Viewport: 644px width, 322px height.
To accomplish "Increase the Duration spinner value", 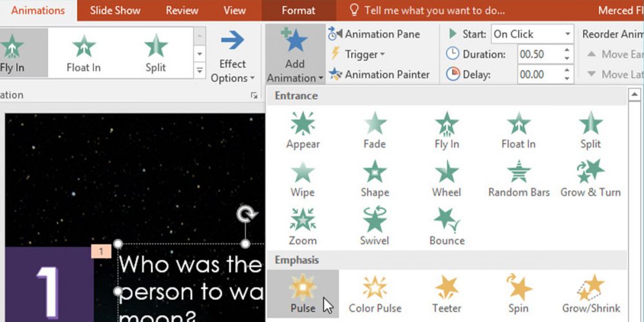I will click(567, 51).
